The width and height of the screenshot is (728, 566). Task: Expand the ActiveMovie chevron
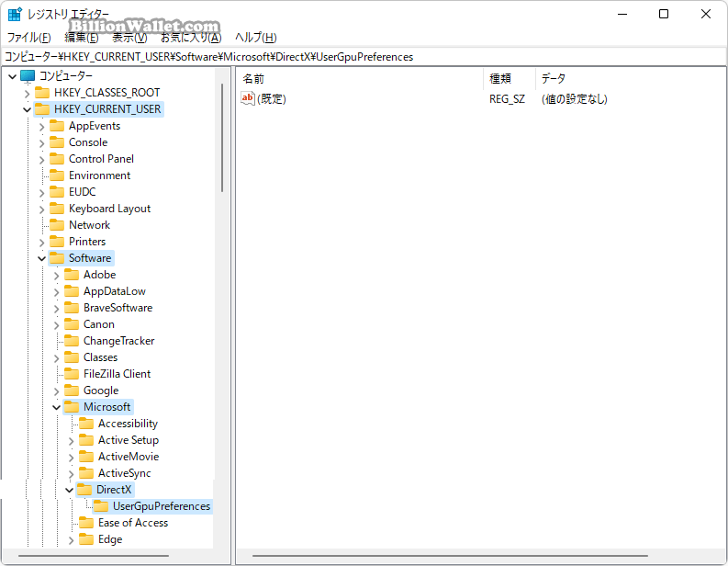point(71,458)
